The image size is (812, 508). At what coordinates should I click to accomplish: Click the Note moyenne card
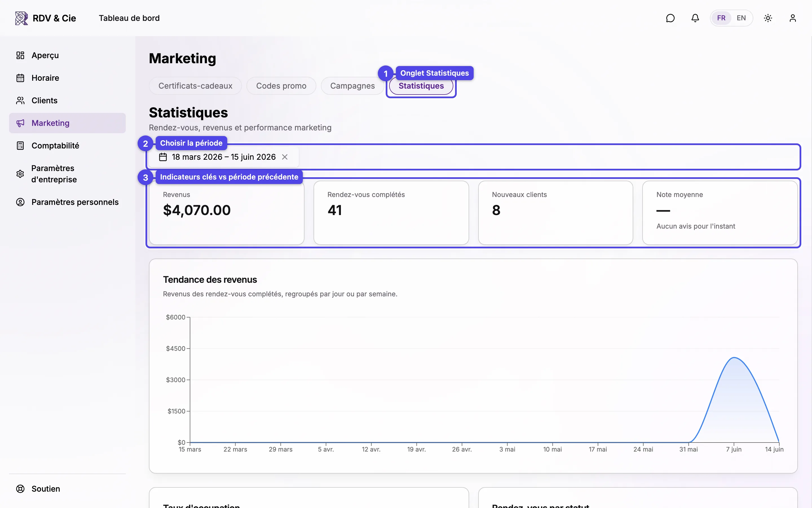click(x=720, y=213)
